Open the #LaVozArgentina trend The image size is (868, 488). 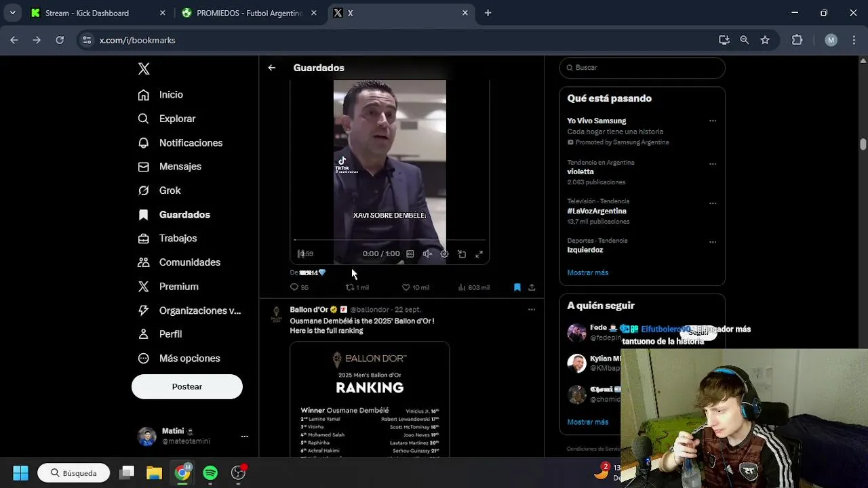(597, 211)
